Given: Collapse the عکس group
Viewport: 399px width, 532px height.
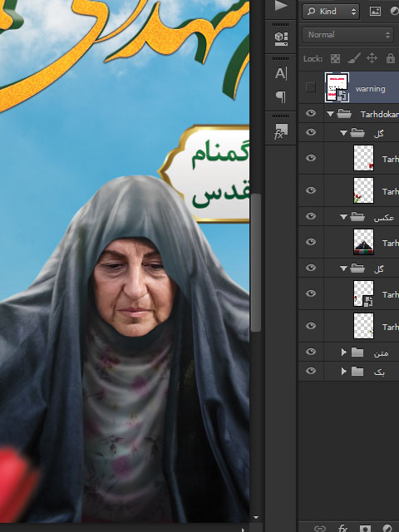Looking at the screenshot, I should click(343, 217).
